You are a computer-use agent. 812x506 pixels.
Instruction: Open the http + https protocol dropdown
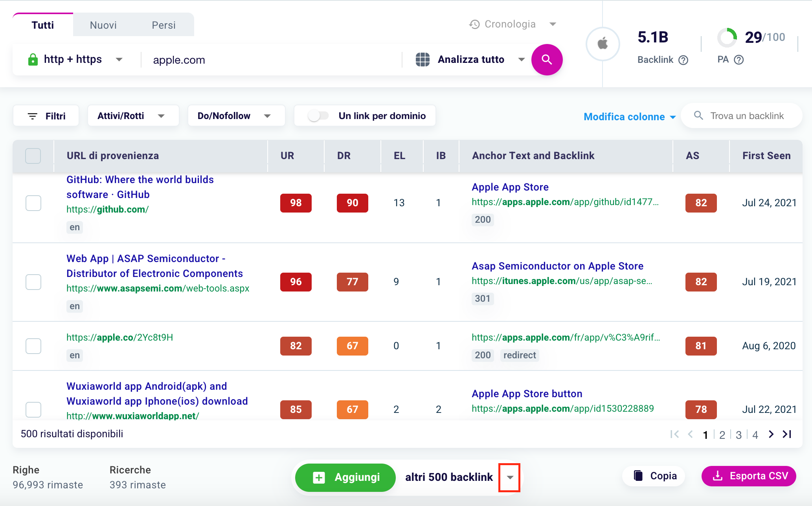pyautogui.click(x=75, y=60)
